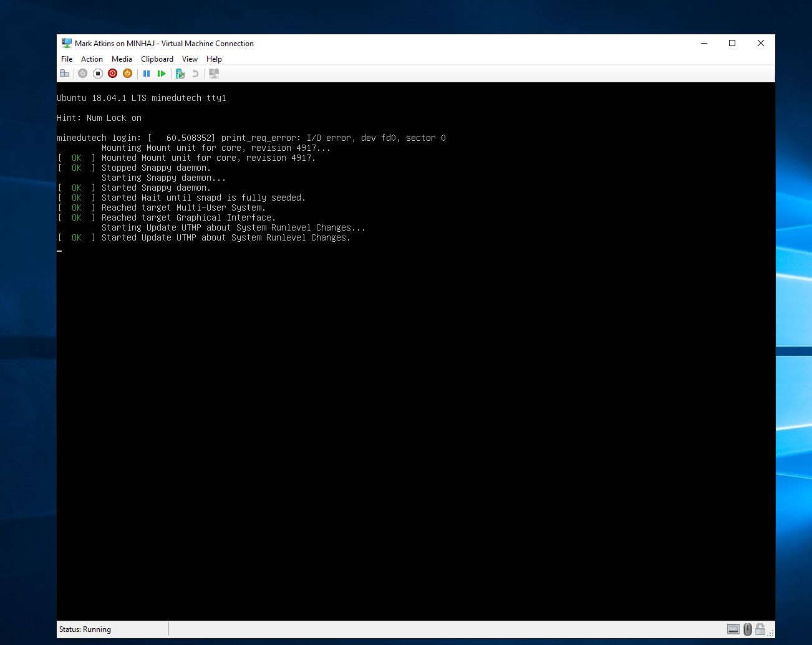Click the padlock icon in status bar
Viewport: 812px width, 645px height.
(760, 629)
